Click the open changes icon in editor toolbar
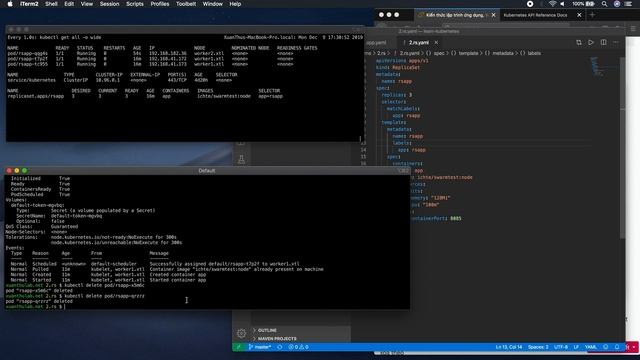The height and width of the screenshot is (360, 640). coord(579,42)
